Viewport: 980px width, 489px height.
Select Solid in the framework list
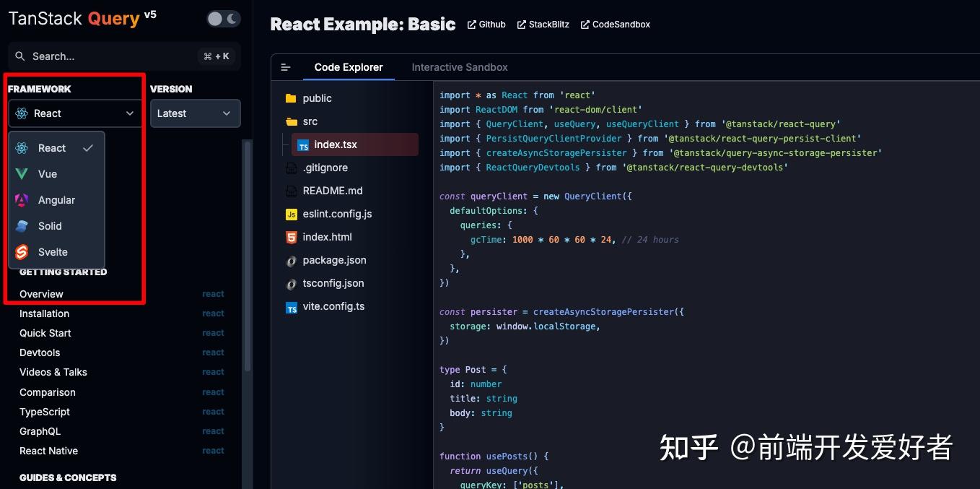tap(56, 226)
